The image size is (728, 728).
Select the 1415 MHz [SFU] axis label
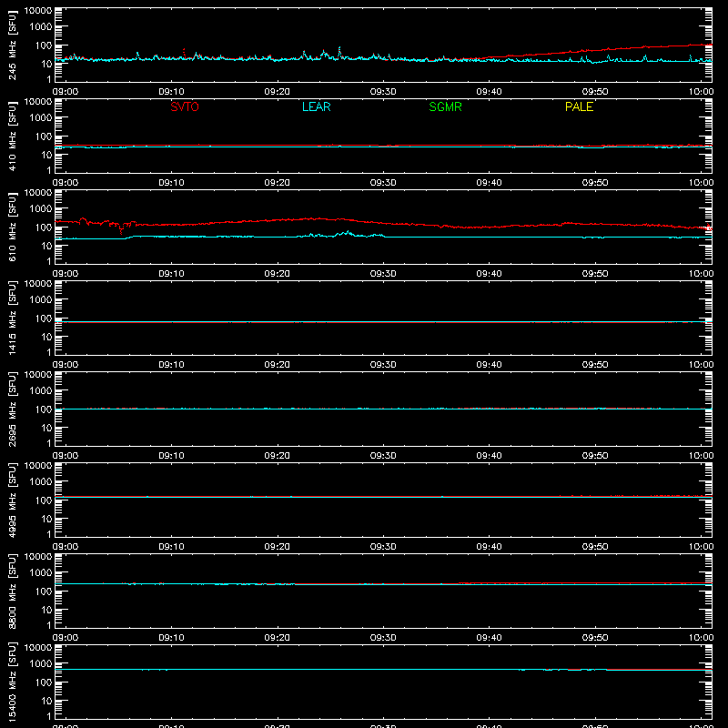(12, 318)
